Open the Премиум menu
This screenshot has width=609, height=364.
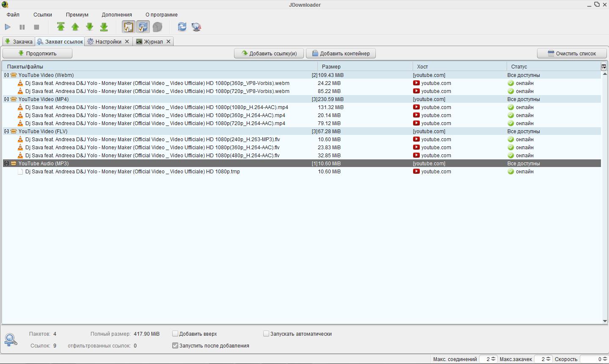pos(77,14)
